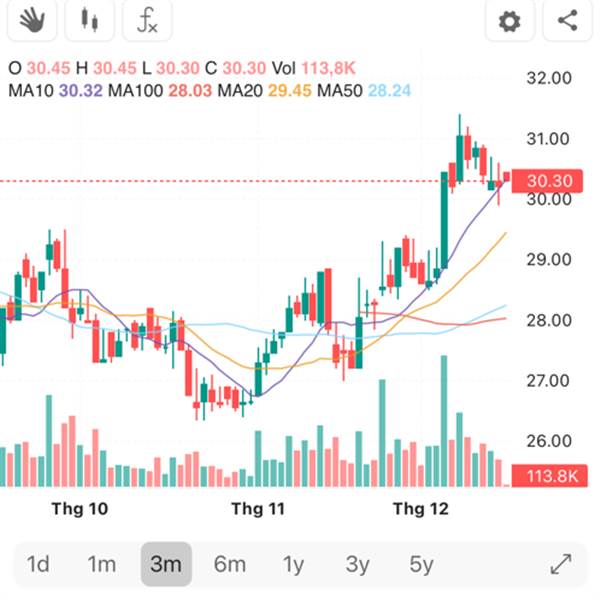
Task: Click the 31.00 price axis label
Action: pos(548,139)
